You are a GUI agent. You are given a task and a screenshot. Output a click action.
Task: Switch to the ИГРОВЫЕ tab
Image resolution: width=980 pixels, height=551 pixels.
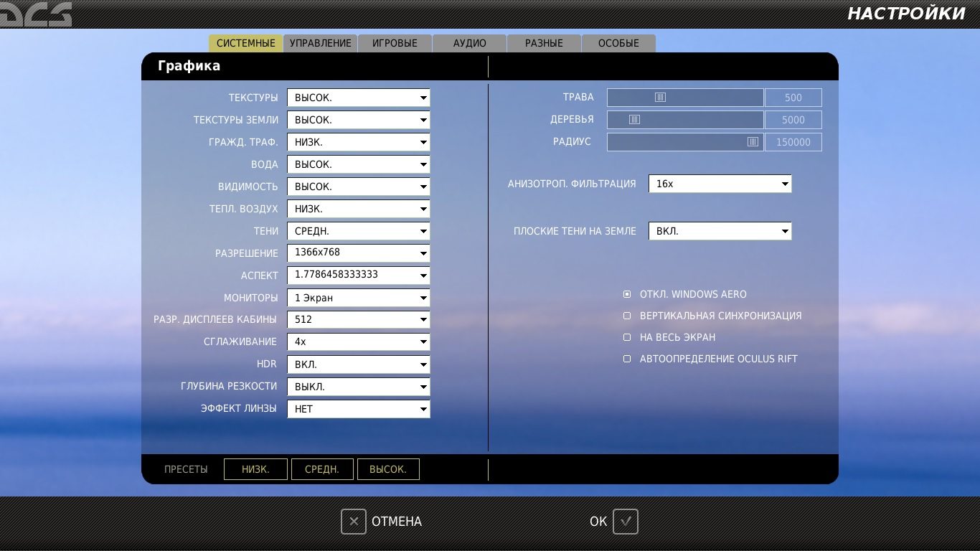tap(395, 43)
